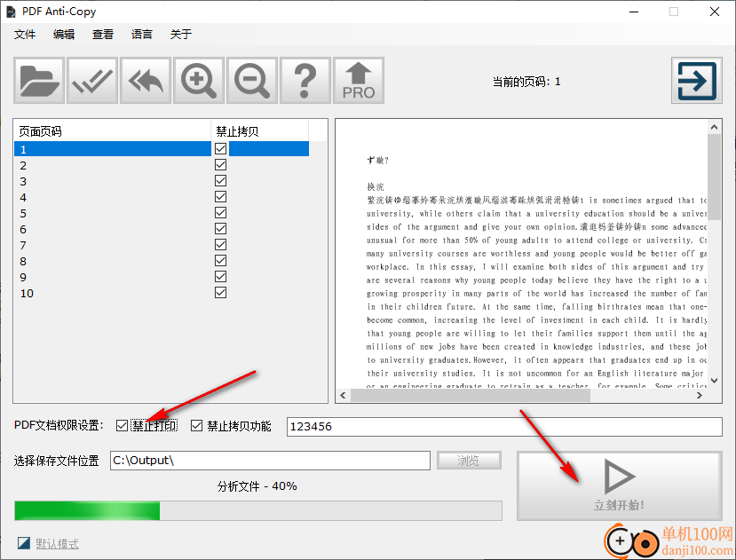Open the 文件 menu
The height and width of the screenshot is (560, 736).
(x=25, y=35)
